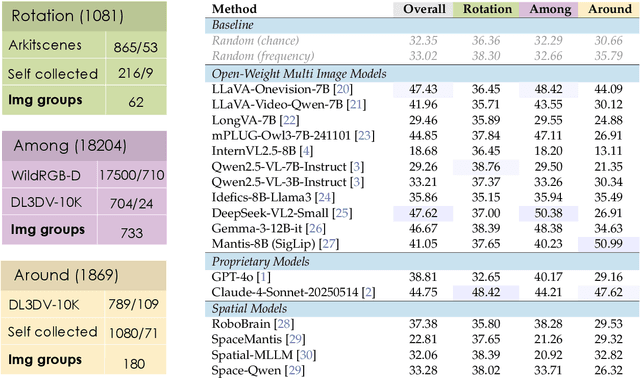
Task: Select Self collected label in Around box
Action: pos(53,331)
